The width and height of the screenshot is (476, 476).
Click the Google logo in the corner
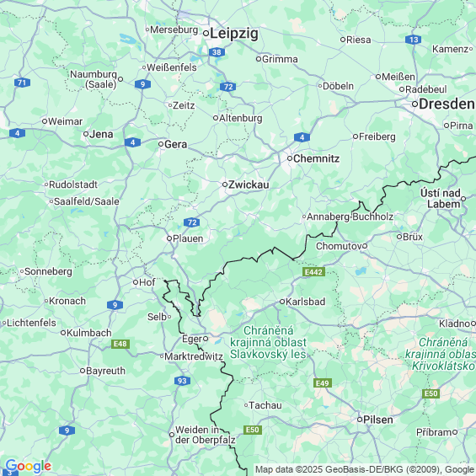click(29, 466)
